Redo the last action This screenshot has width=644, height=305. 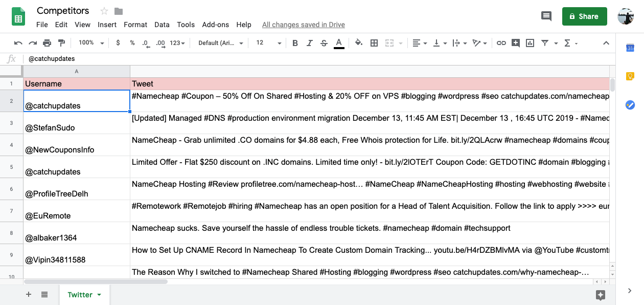point(33,43)
